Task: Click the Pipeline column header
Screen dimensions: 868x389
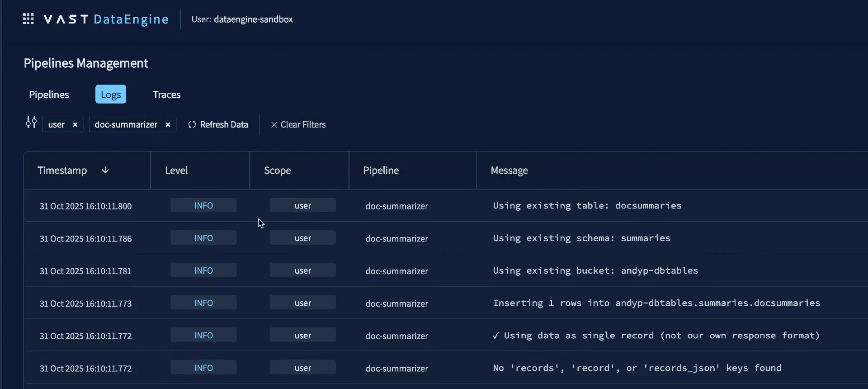Action: point(413,170)
